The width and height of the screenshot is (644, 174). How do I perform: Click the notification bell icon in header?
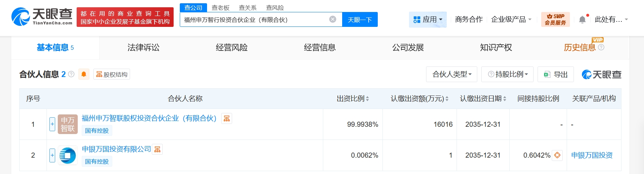(582, 19)
